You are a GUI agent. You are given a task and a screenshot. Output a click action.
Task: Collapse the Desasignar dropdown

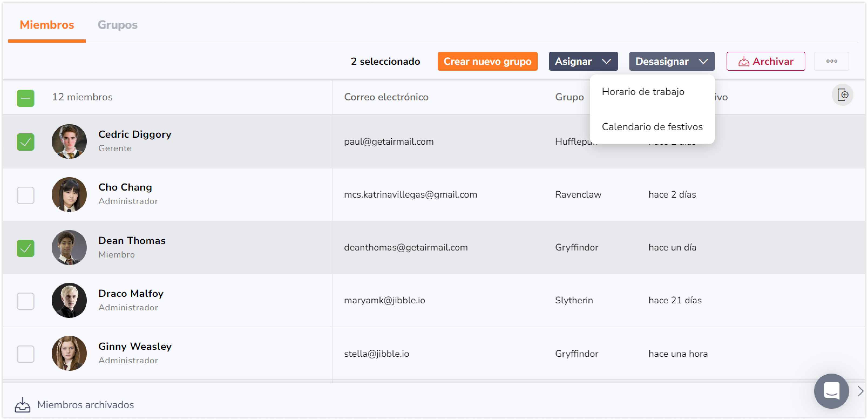(672, 61)
